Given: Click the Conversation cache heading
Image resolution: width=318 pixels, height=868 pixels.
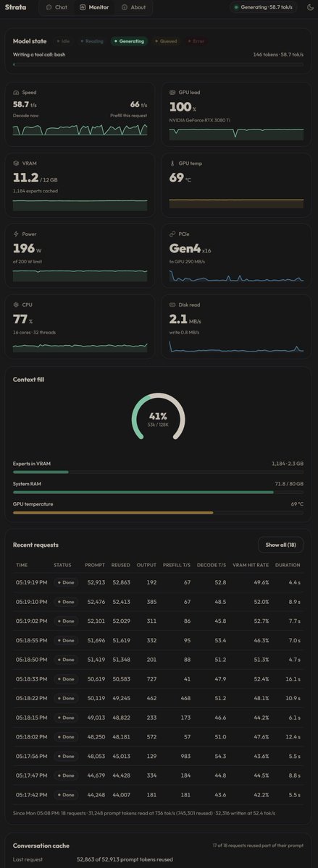Looking at the screenshot, I should click(x=41, y=844).
